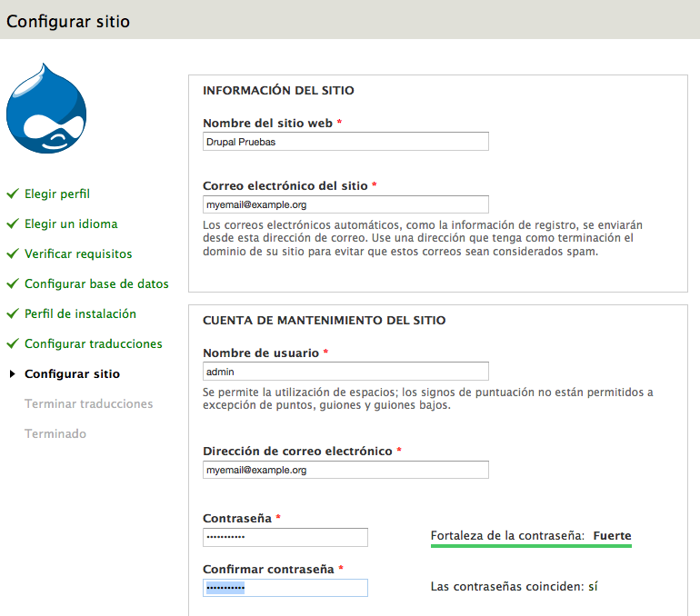Click the green password strength bar
700x616 pixels.
pos(531,547)
